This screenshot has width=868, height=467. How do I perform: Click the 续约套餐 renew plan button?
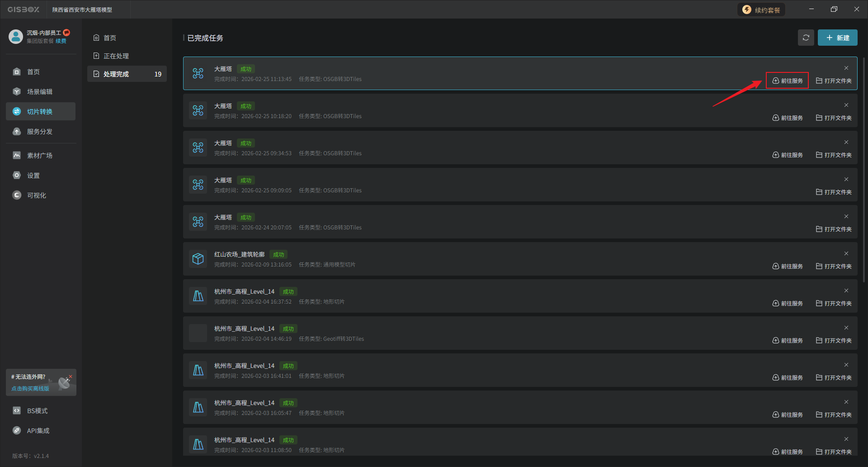pos(762,10)
